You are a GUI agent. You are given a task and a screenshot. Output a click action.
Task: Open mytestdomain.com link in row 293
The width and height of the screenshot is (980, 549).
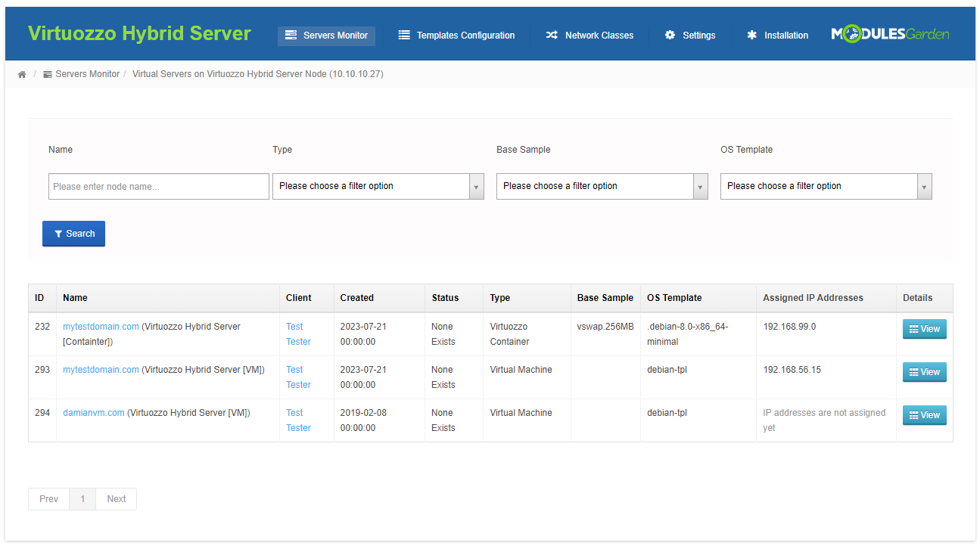tap(101, 370)
